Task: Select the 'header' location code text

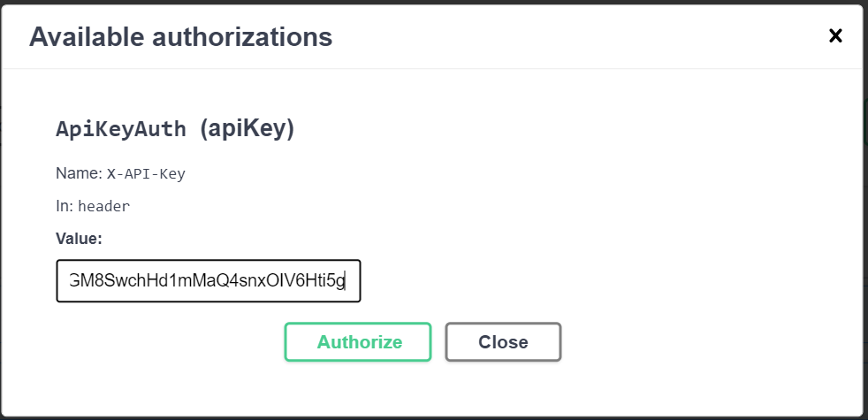Action: click(104, 206)
